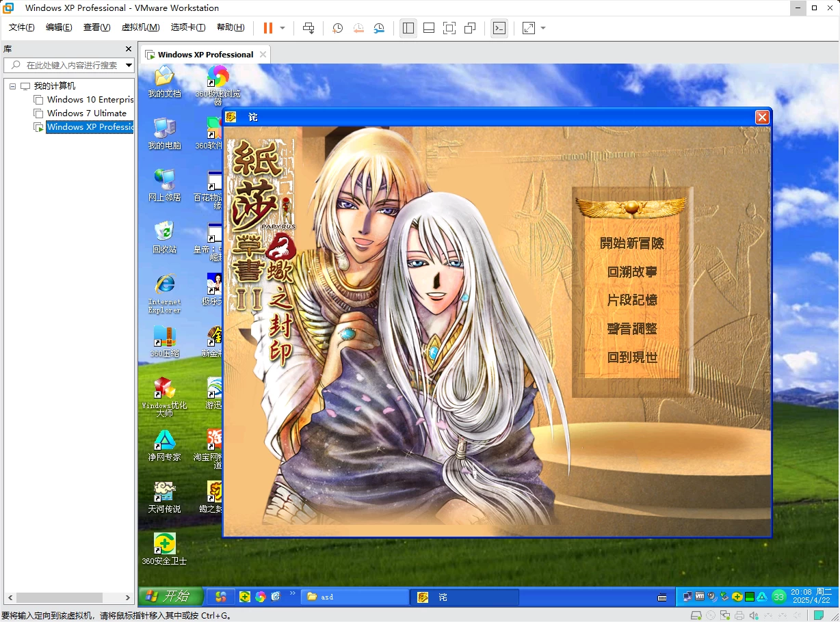Open the 编辑(E) menu

[x=59, y=27]
